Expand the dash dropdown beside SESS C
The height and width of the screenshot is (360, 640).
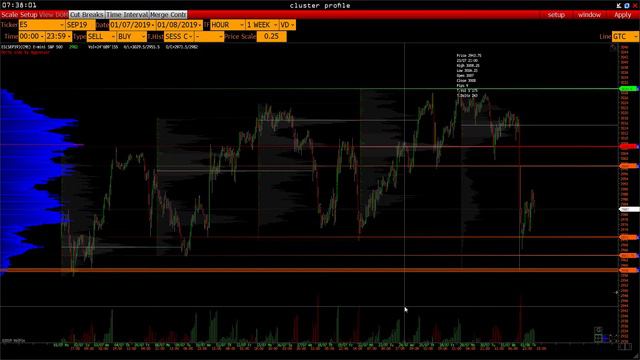pyautogui.click(x=209, y=37)
